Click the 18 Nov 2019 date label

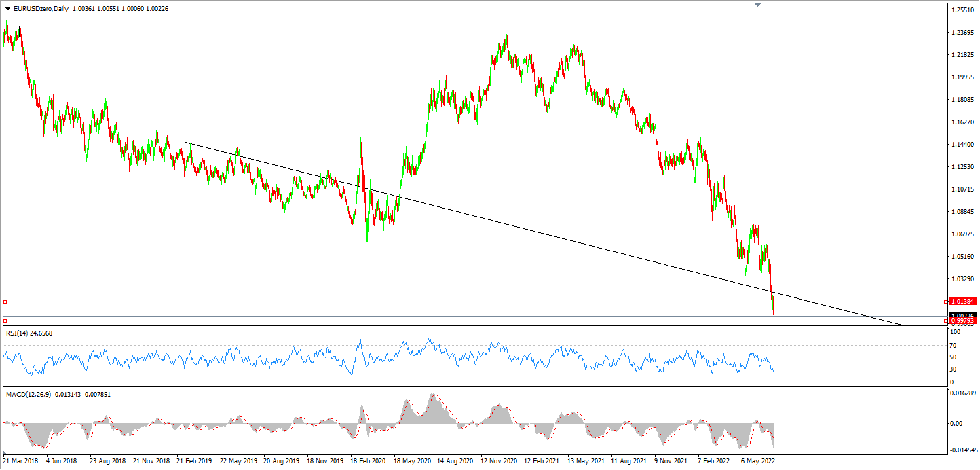325,460
